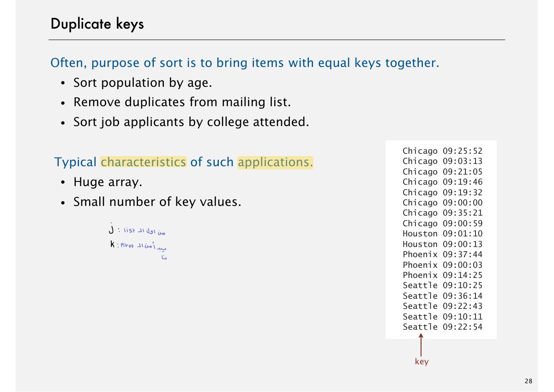Click the slide number 28
554x392 pixels.
pyautogui.click(x=529, y=381)
